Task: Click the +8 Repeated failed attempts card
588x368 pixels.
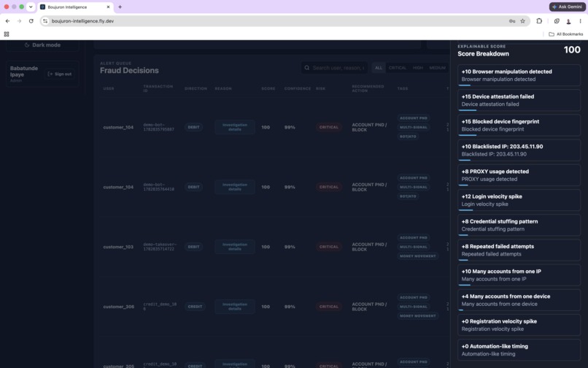Action: pos(519,250)
